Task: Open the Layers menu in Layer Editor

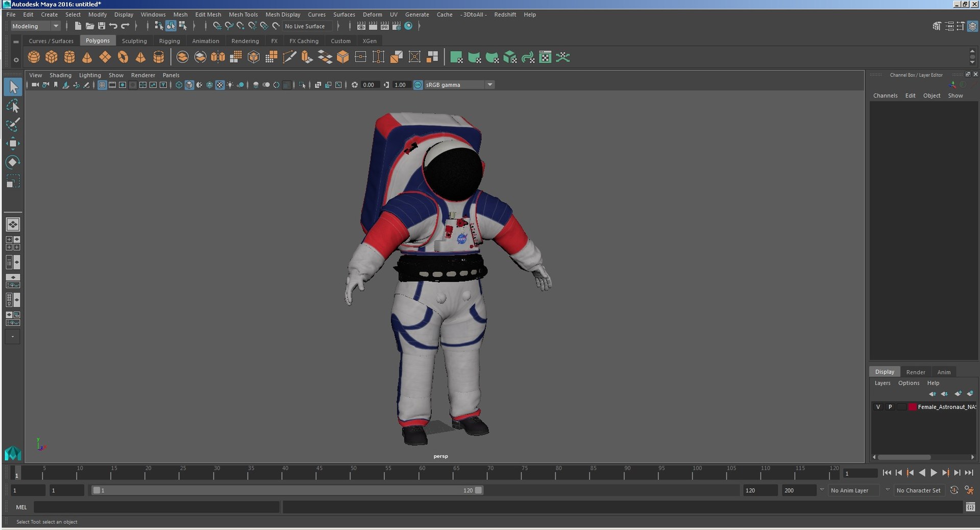Action: click(882, 383)
